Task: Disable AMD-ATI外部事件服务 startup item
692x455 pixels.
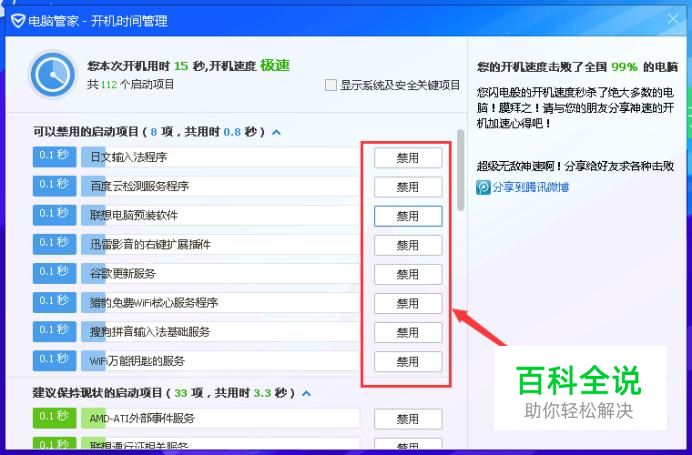Action: (408, 419)
